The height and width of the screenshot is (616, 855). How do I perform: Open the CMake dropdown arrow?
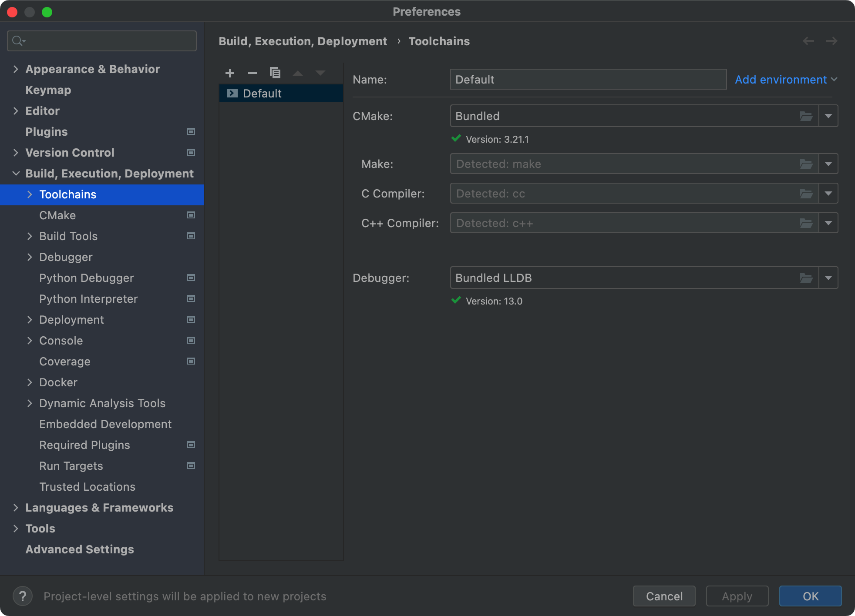828,116
